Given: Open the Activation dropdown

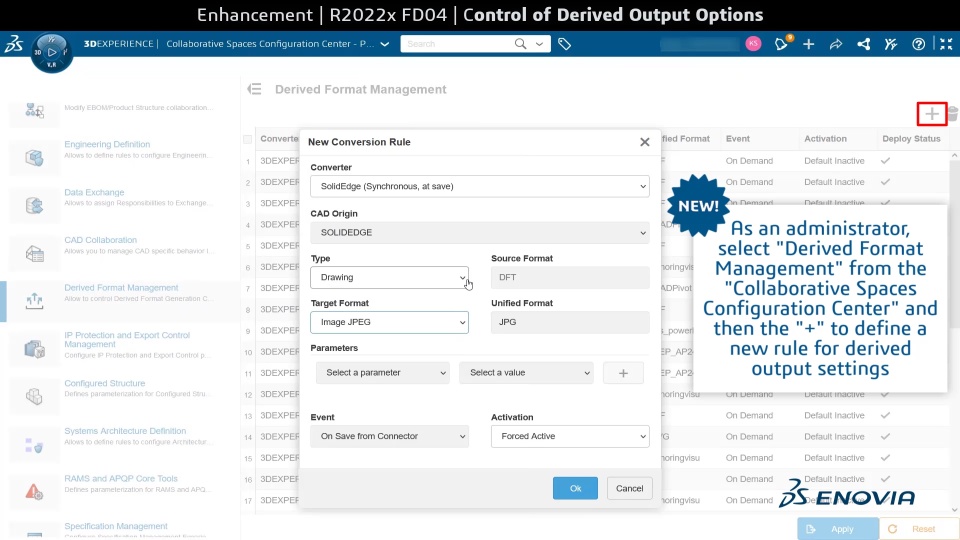Looking at the screenshot, I should click(x=570, y=436).
